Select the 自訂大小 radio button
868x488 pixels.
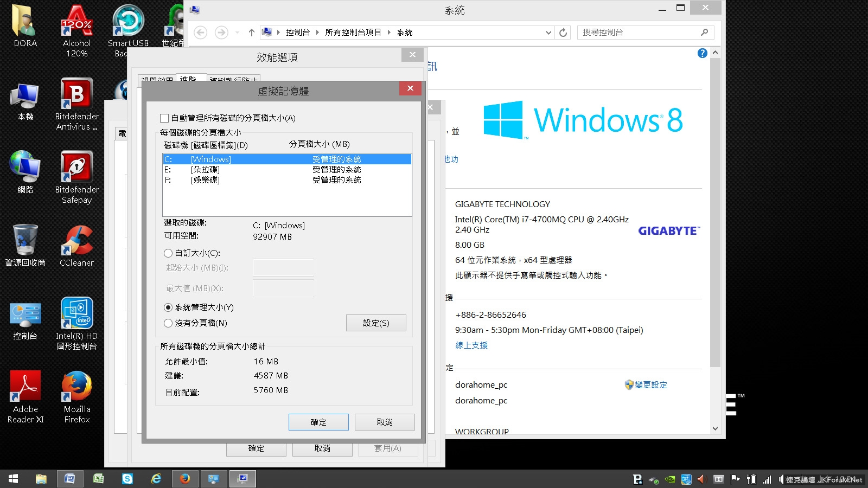coord(168,253)
